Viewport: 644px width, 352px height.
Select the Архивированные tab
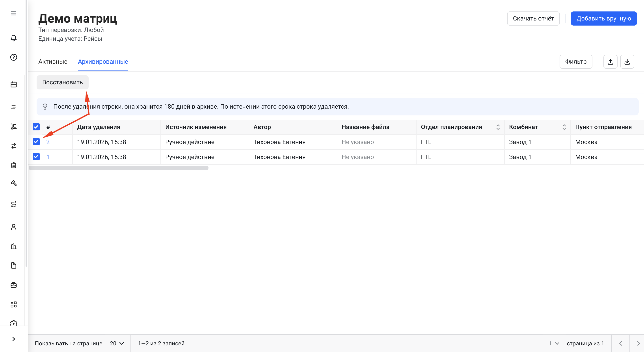[103, 62]
